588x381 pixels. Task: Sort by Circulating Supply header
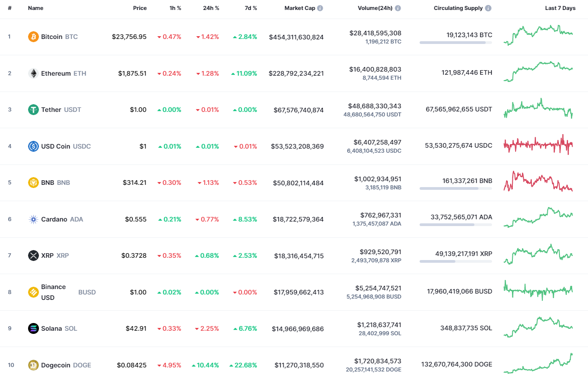click(x=458, y=8)
